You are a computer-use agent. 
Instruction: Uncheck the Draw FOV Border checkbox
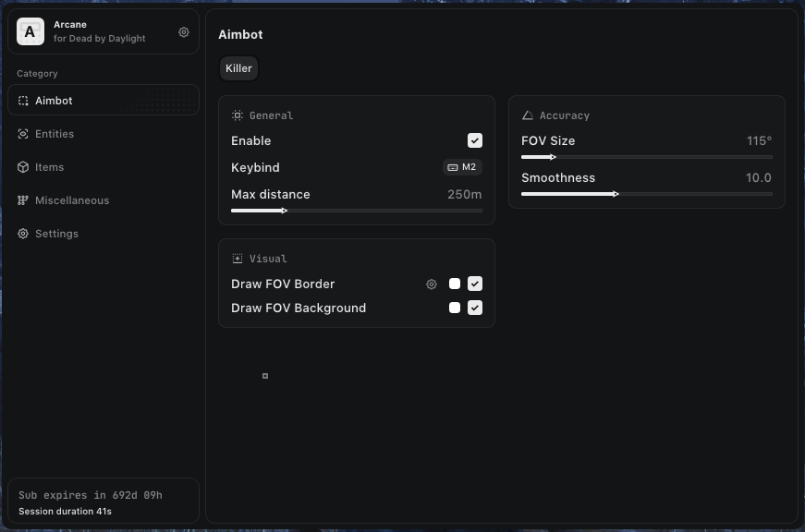475,284
